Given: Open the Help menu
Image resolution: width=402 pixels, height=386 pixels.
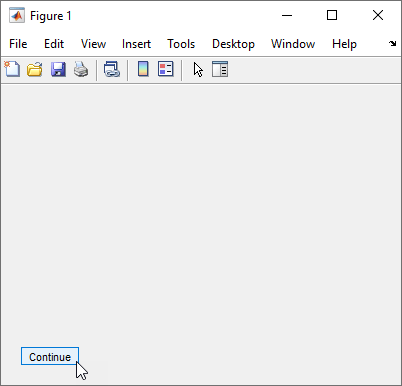Looking at the screenshot, I should tap(344, 44).
